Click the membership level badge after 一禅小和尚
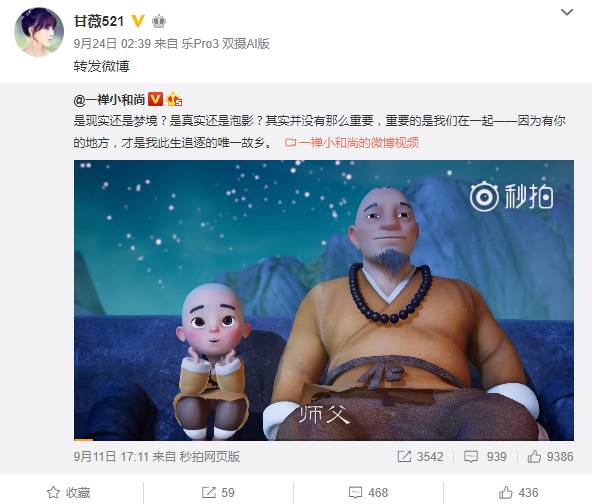This screenshot has width=592, height=504. pos(174,99)
